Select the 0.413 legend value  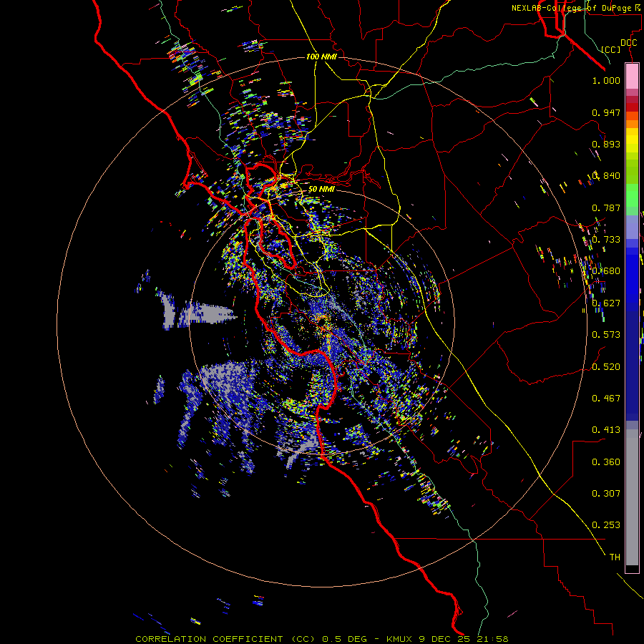click(606, 430)
